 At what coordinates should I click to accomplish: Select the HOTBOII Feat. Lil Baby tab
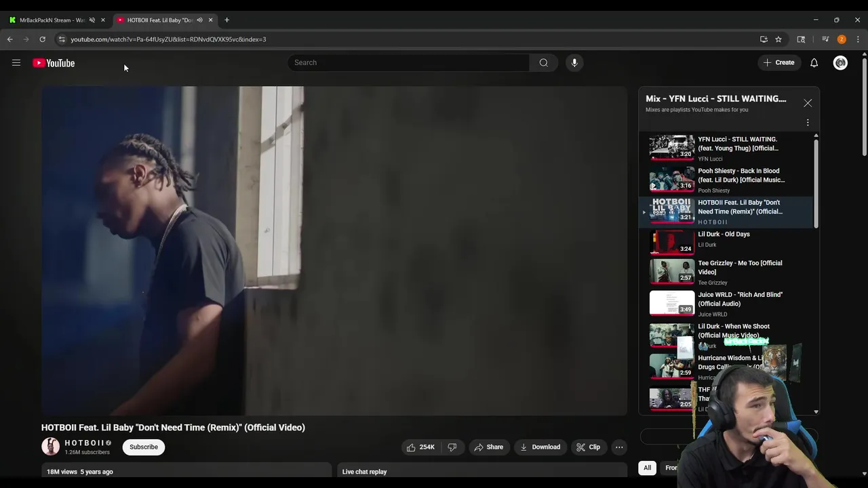tap(160, 20)
